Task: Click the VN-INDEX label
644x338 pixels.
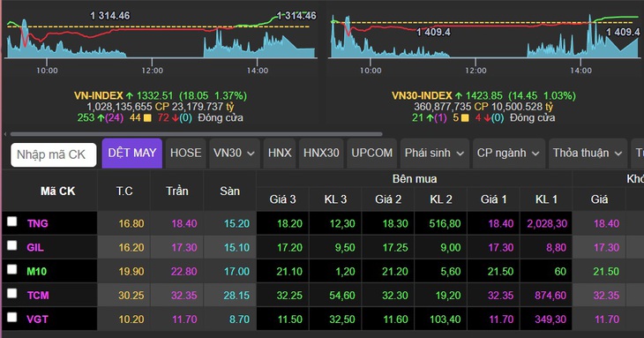Action: [99, 95]
